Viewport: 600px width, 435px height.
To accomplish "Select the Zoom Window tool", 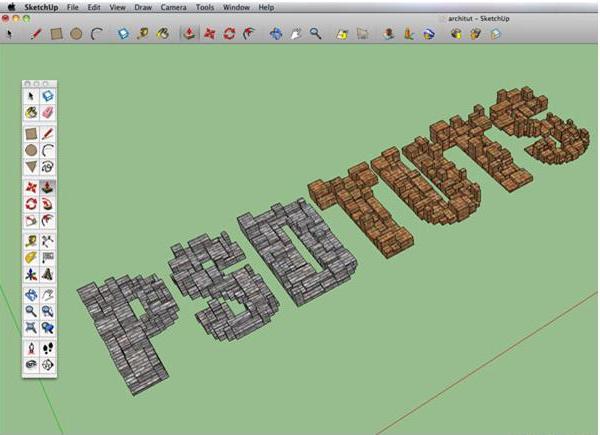I will [48, 312].
